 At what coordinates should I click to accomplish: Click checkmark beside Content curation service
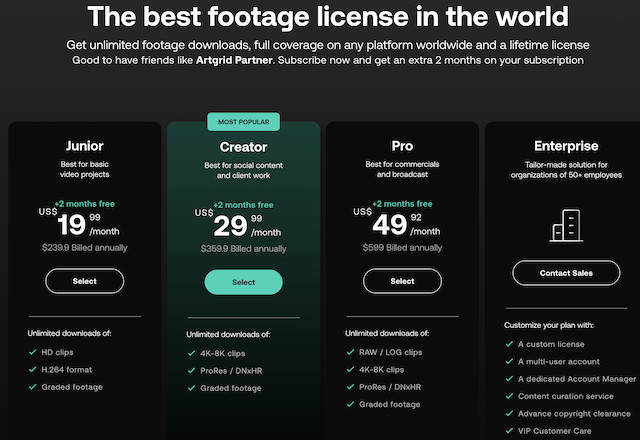click(x=509, y=396)
